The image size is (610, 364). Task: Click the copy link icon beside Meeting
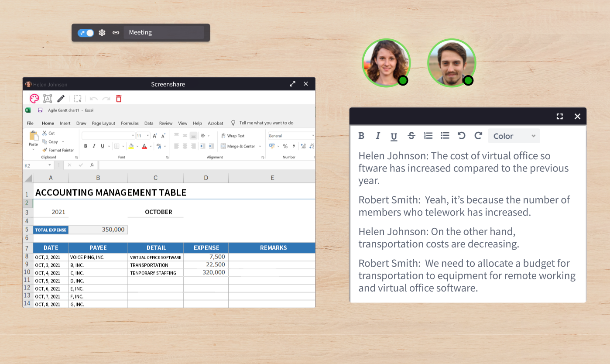pos(116,33)
